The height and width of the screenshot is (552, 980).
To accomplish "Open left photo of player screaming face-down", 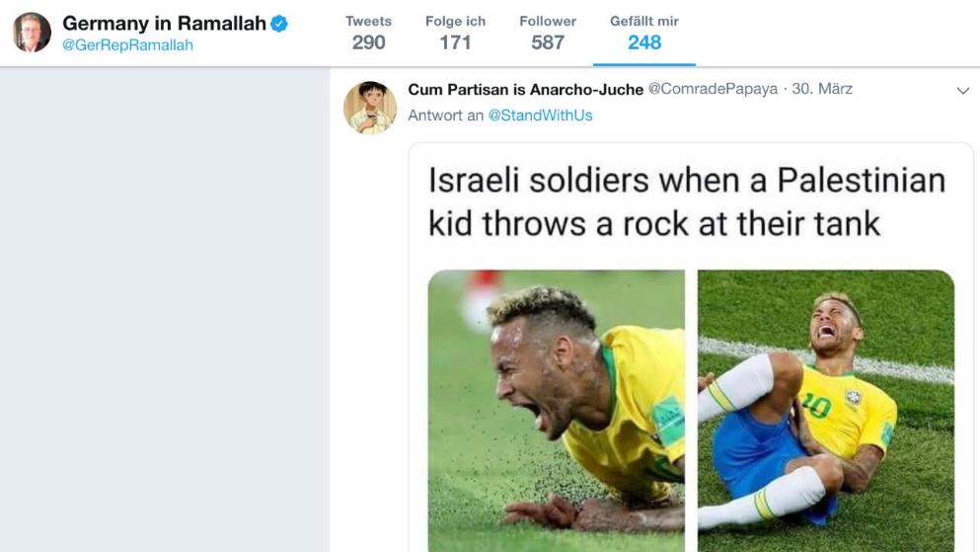I will (x=556, y=410).
